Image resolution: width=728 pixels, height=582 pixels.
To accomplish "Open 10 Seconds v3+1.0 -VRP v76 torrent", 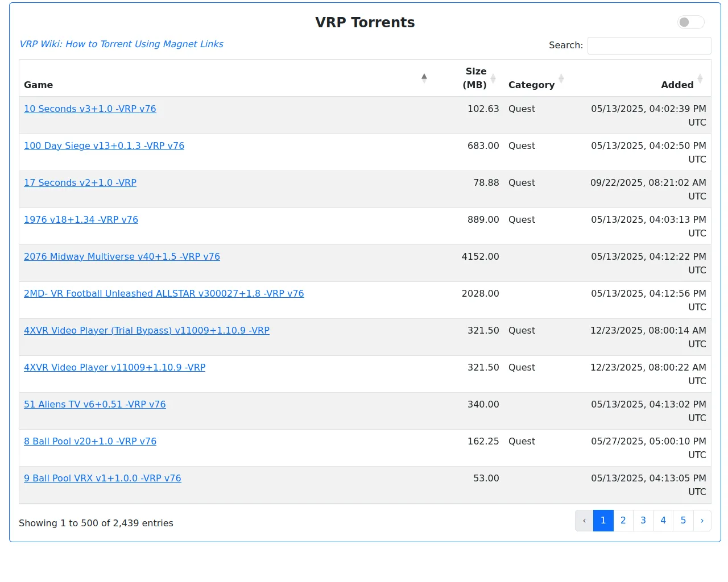I will pos(90,109).
